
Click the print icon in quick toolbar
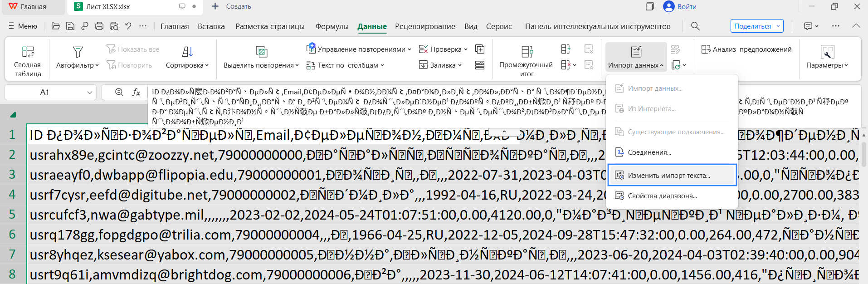(99, 26)
